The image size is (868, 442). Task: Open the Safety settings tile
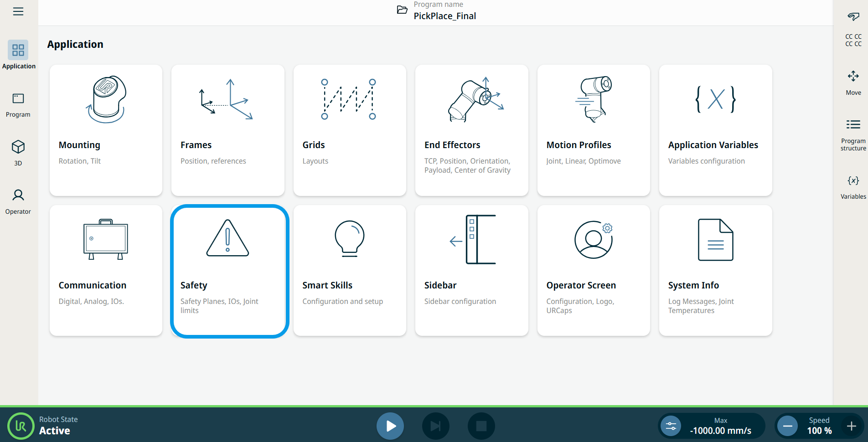[x=229, y=271]
